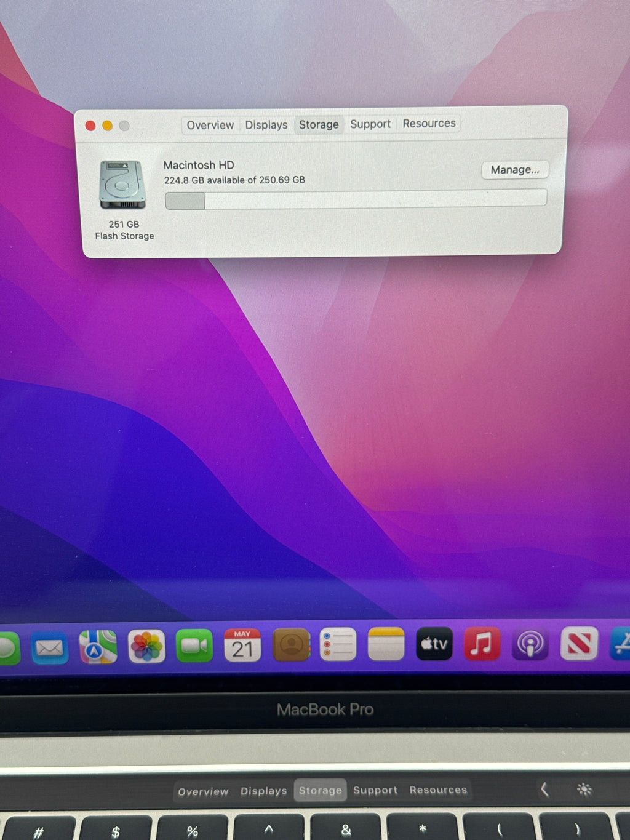Start FaceTime from the Dock
The height and width of the screenshot is (840, 630).
coord(194,646)
